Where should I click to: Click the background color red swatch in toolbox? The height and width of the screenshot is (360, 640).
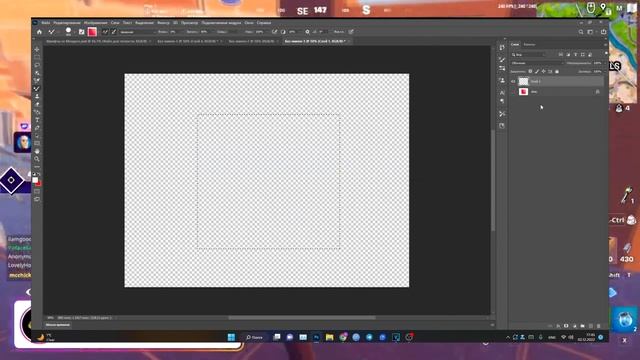[x=39, y=184]
